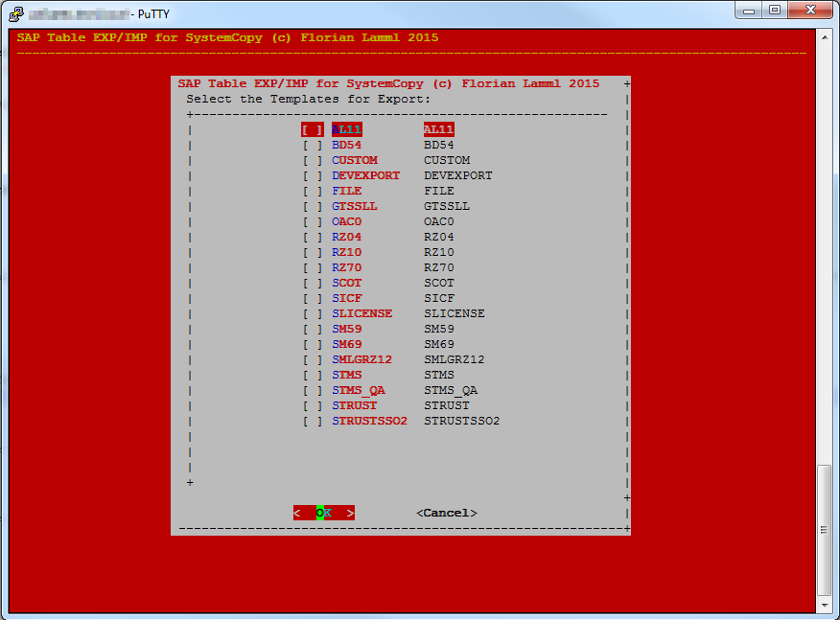Click the RZ10 description in right column
840x620 pixels.
(439, 252)
